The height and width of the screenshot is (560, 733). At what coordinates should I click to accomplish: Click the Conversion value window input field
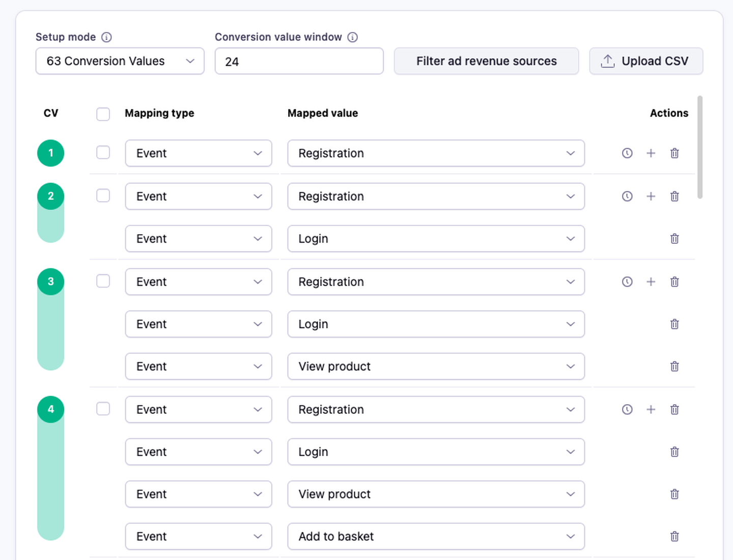[299, 61]
